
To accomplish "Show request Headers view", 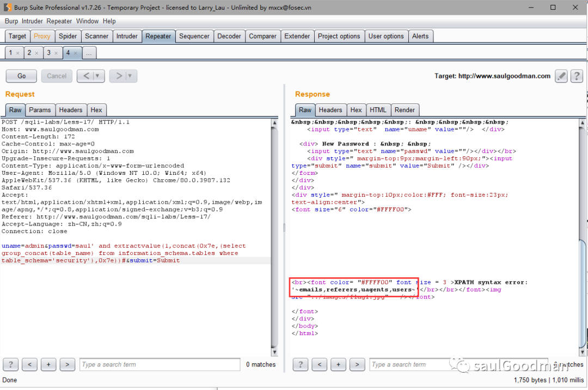I will click(x=70, y=110).
